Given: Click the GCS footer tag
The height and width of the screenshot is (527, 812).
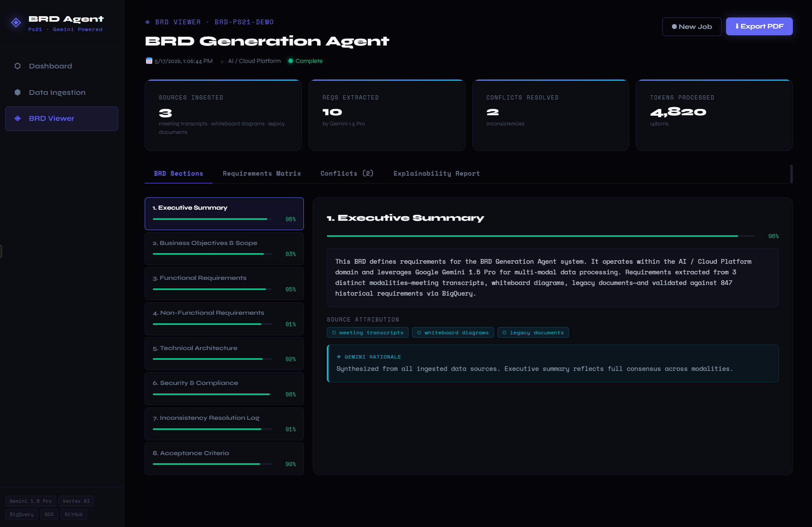Looking at the screenshot, I should point(49,514).
